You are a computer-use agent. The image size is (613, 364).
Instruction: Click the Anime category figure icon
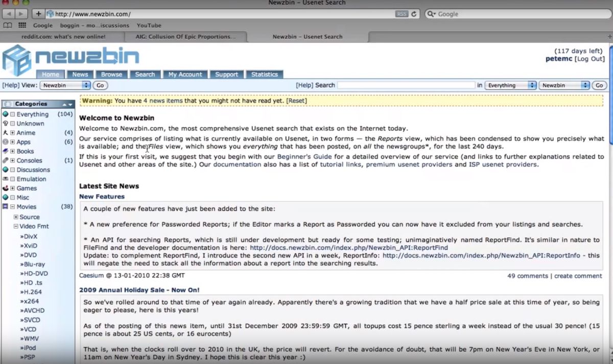[5, 133]
